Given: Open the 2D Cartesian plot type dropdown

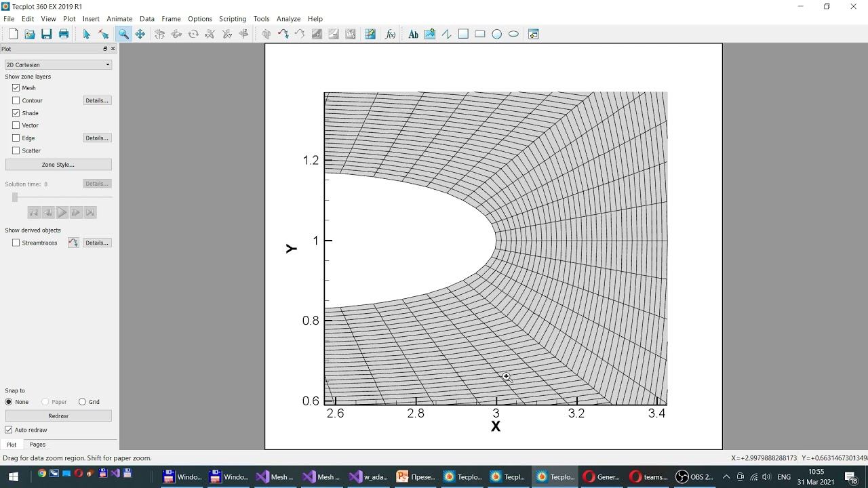Looking at the screenshot, I should tap(58, 64).
